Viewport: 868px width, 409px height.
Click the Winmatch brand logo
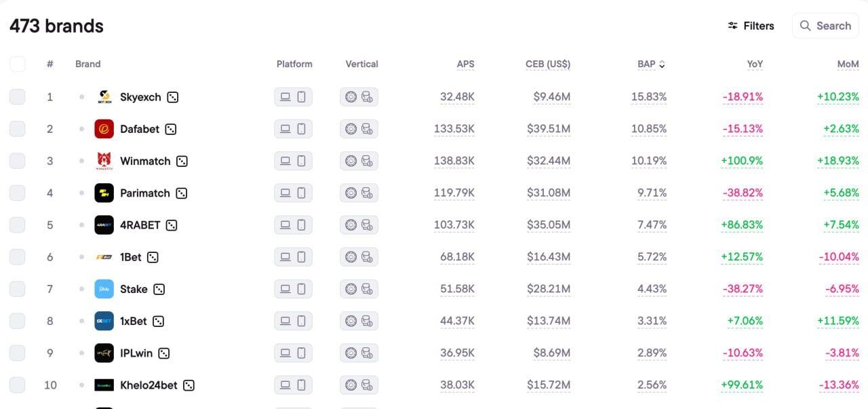click(104, 161)
